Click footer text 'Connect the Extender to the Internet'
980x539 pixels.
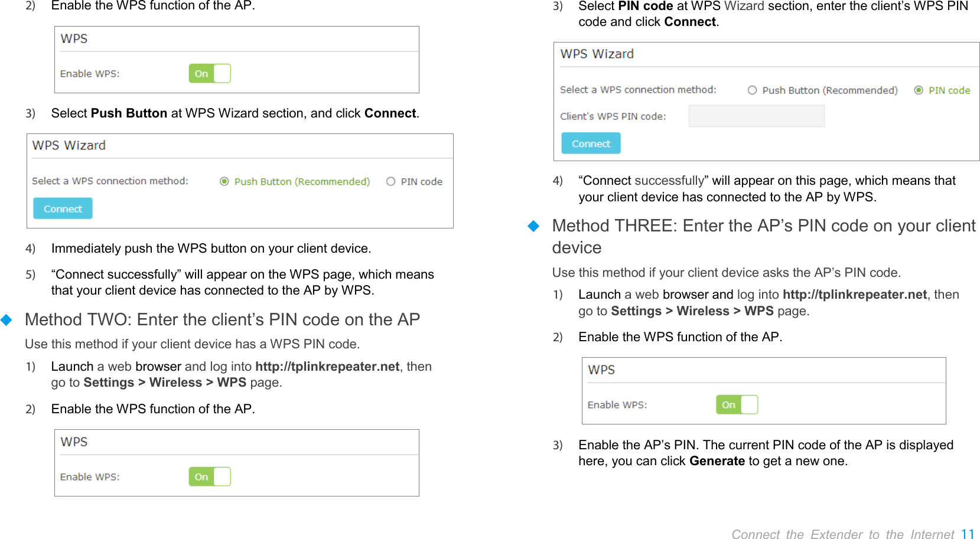click(843, 534)
